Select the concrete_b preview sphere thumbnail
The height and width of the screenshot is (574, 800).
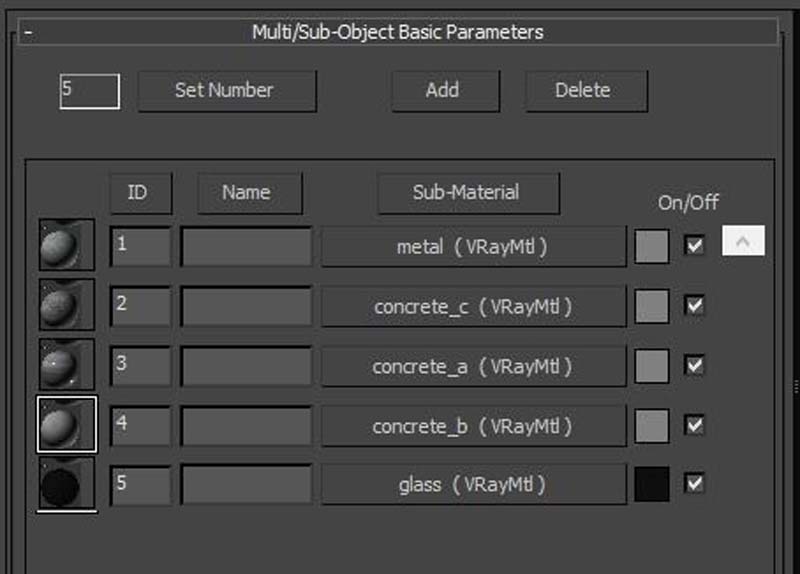pos(66,425)
